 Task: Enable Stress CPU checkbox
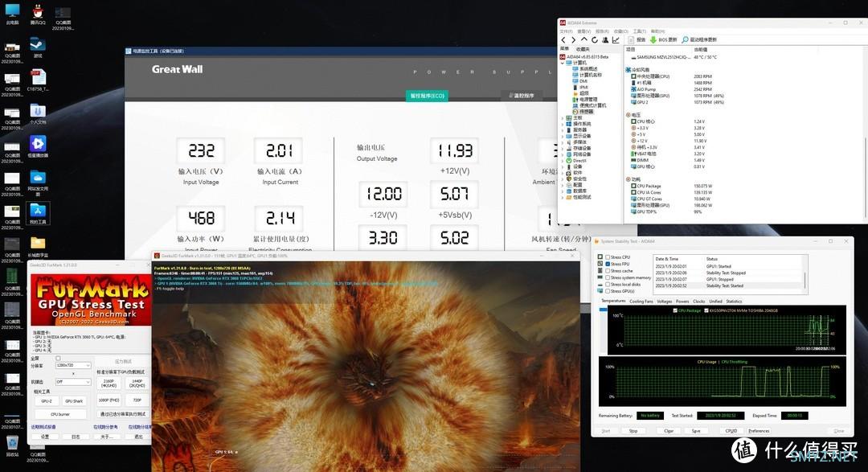(608, 257)
